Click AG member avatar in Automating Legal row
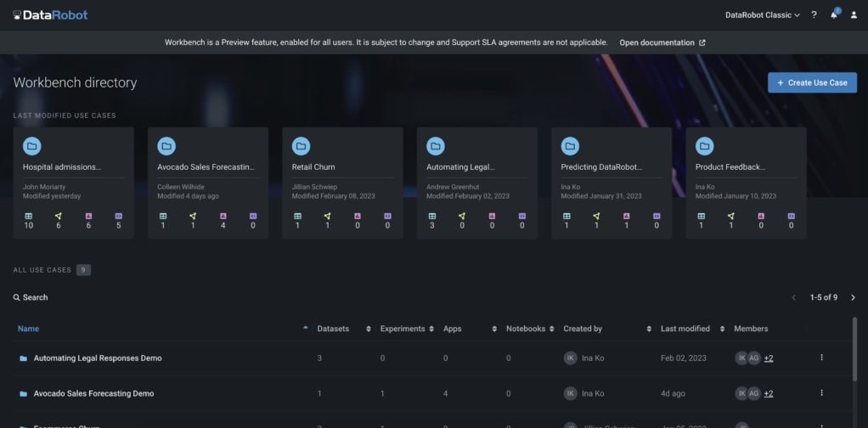 [754, 358]
